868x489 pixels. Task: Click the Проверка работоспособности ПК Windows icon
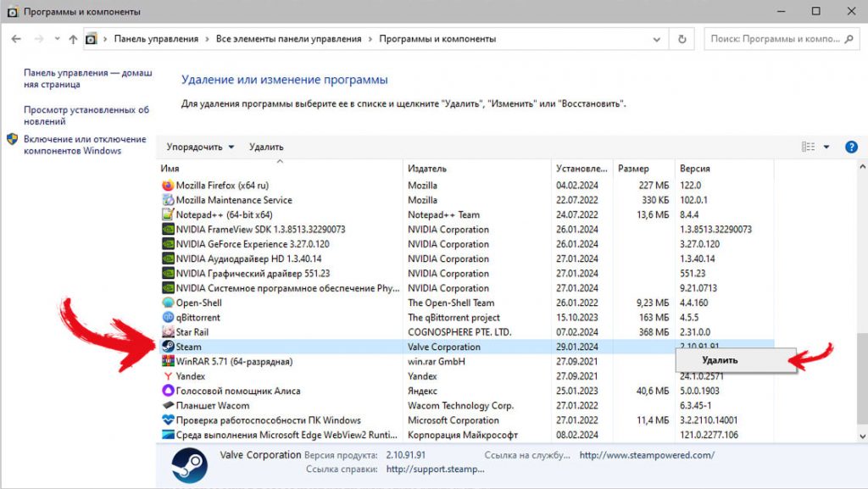point(168,420)
